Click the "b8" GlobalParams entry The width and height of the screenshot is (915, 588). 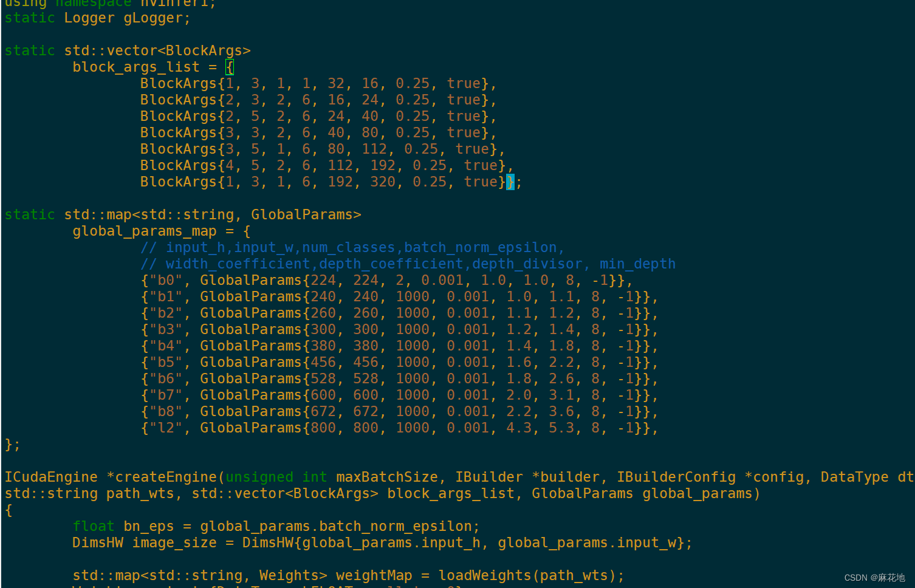399,411
